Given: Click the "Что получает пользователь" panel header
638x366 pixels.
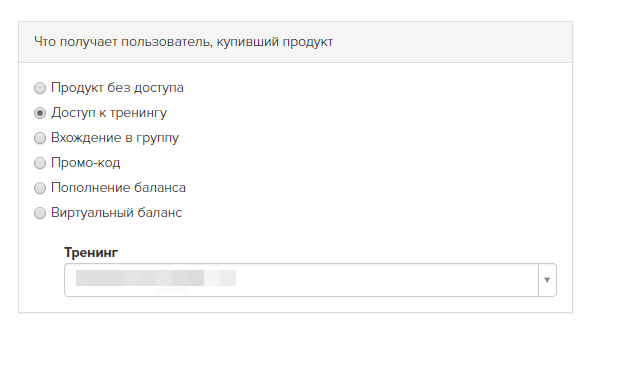Looking at the screenshot, I should 184,41.
